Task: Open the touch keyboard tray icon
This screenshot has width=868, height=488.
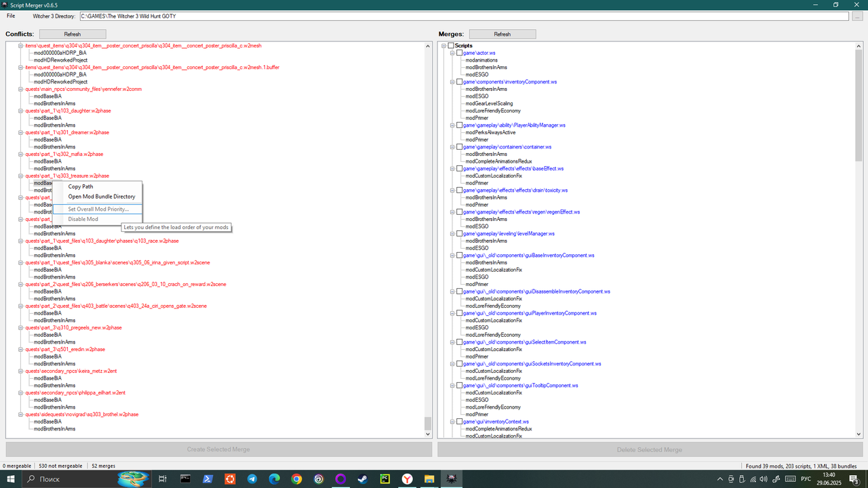Action: [791, 479]
